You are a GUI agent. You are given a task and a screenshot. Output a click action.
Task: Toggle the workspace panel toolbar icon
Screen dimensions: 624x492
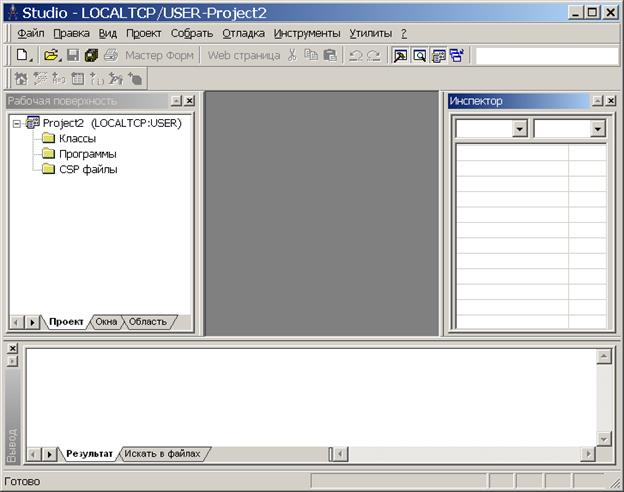pyautogui.click(x=439, y=56)
